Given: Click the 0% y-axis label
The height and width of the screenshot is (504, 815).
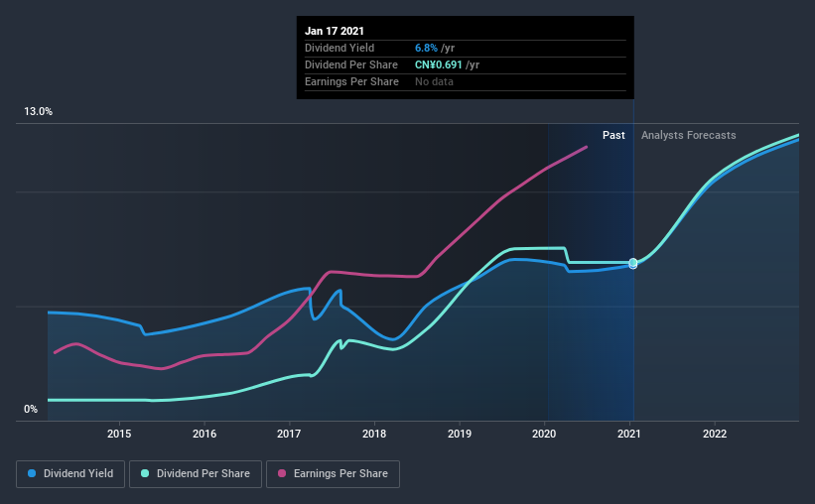Looking at the screenshot, I should pos(31,410).
